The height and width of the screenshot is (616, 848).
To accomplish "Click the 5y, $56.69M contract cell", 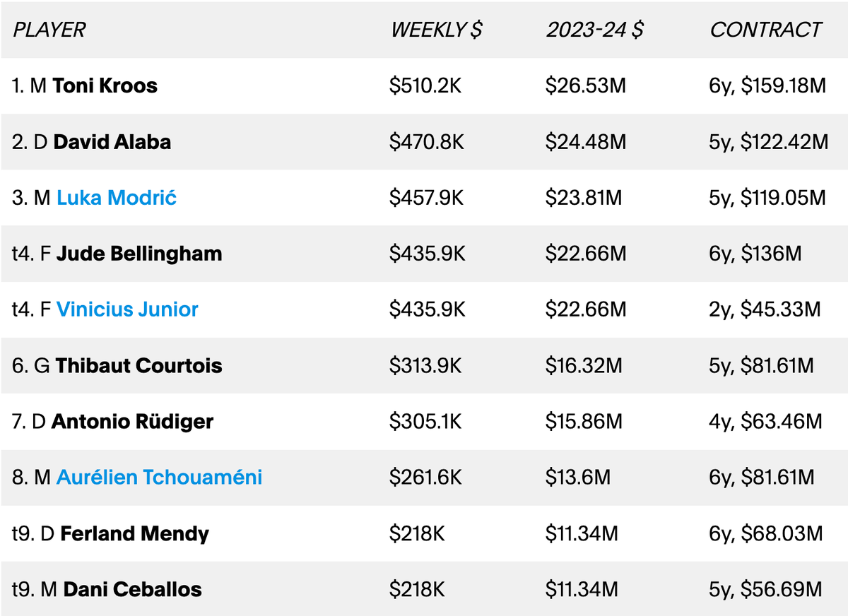I will point(766,589).
